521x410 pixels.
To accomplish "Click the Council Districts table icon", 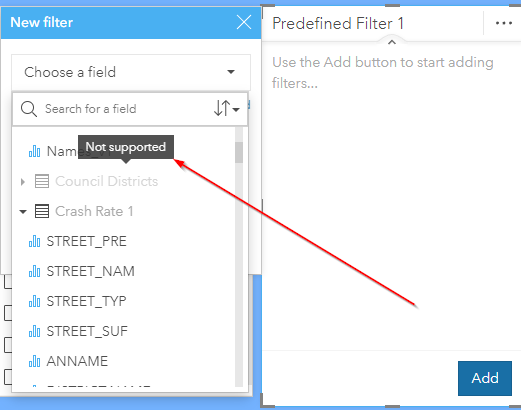I will 42,181.
